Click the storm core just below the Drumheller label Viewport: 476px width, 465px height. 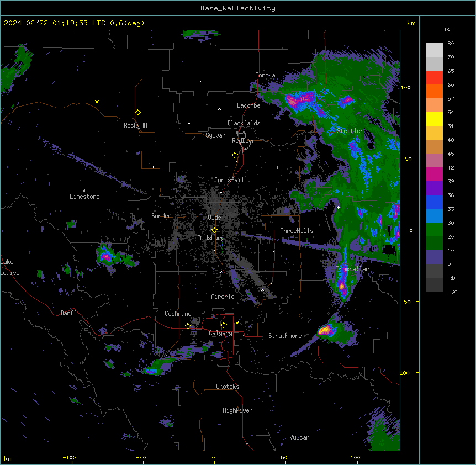342,286
